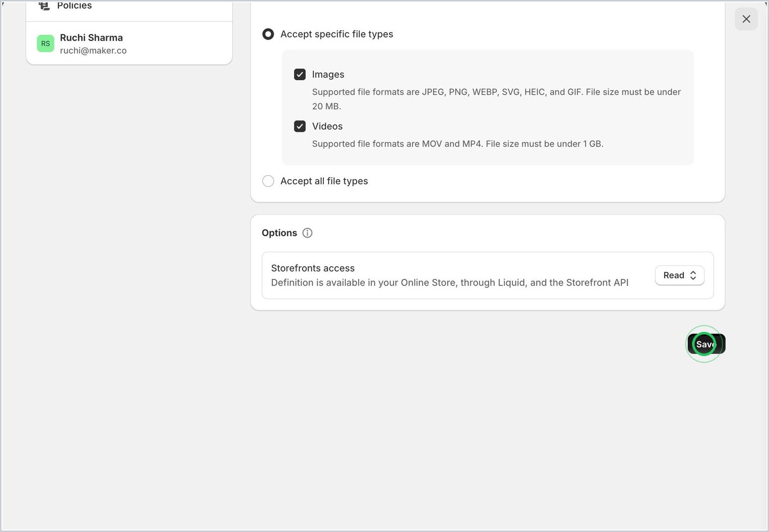Click the RS avatar badge
This screenshot has height=532, width=769.
[x=45, y=43]
